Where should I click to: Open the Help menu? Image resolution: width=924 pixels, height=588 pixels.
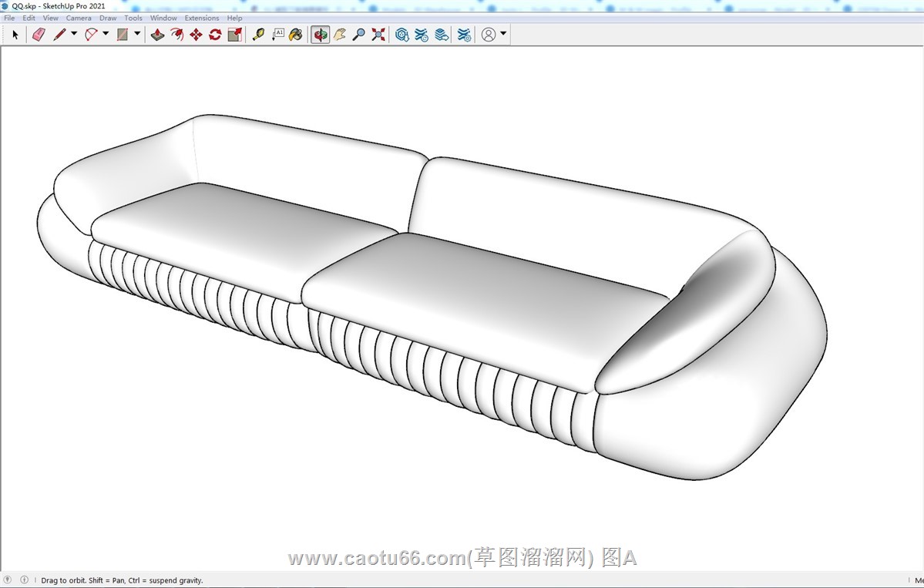point(234,18)
